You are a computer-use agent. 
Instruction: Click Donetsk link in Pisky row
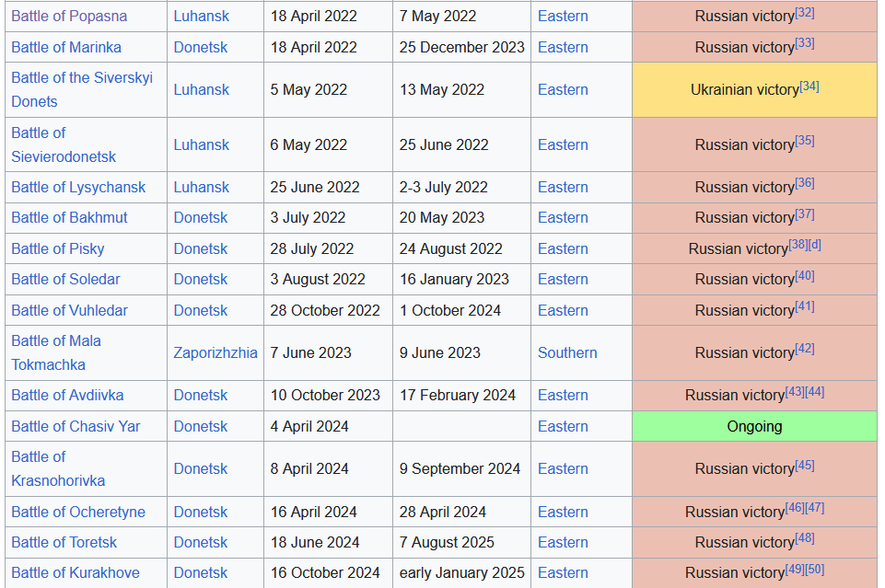[201, 248]
